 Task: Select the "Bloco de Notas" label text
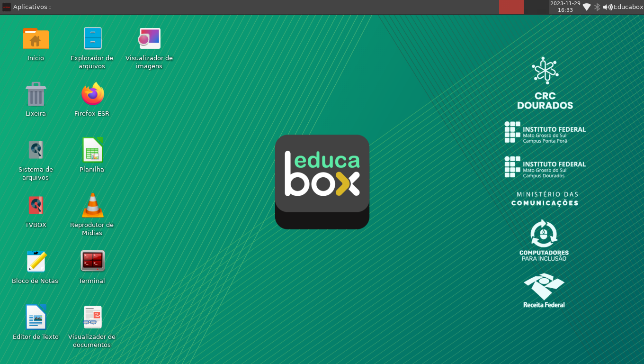(x=35, y=281)
